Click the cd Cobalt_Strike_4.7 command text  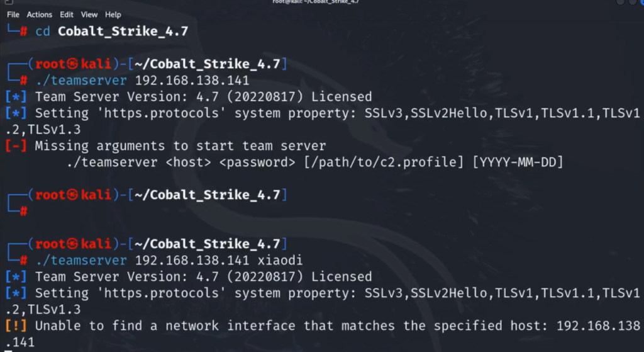pyautogui.click(x=112, y=31)
